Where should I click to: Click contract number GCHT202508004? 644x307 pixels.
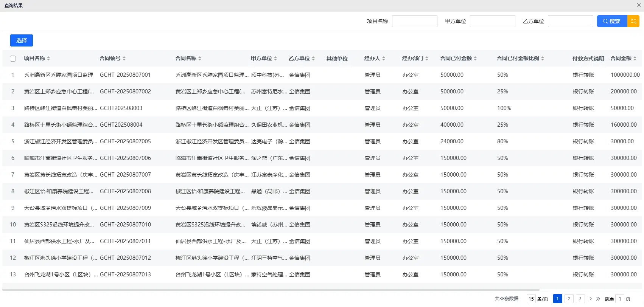pos(121,125)
